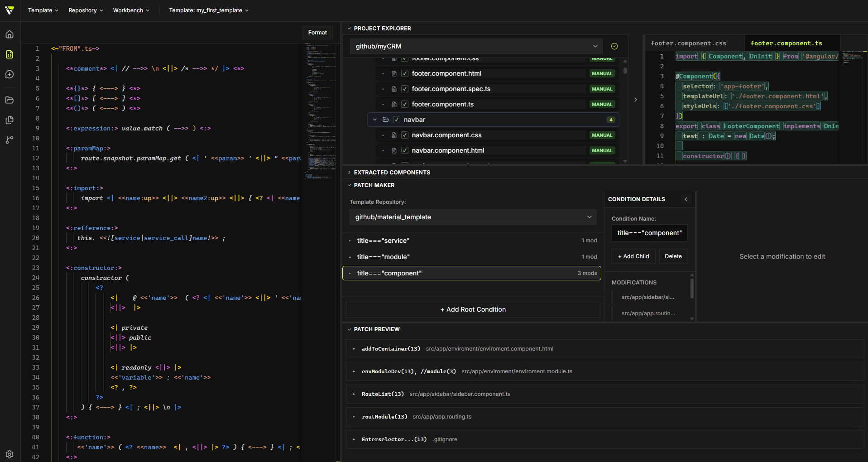Open the git branch sidebar icon

click(x=10, y=140)
